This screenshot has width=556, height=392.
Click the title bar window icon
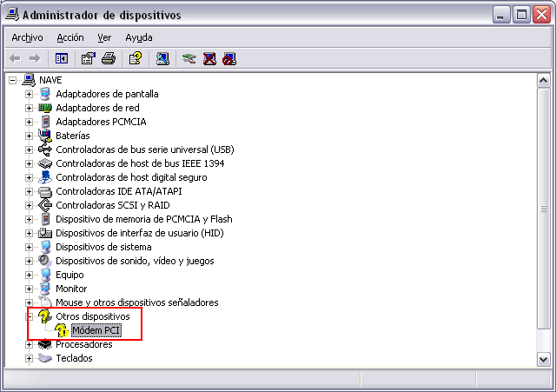pos(12,14)
